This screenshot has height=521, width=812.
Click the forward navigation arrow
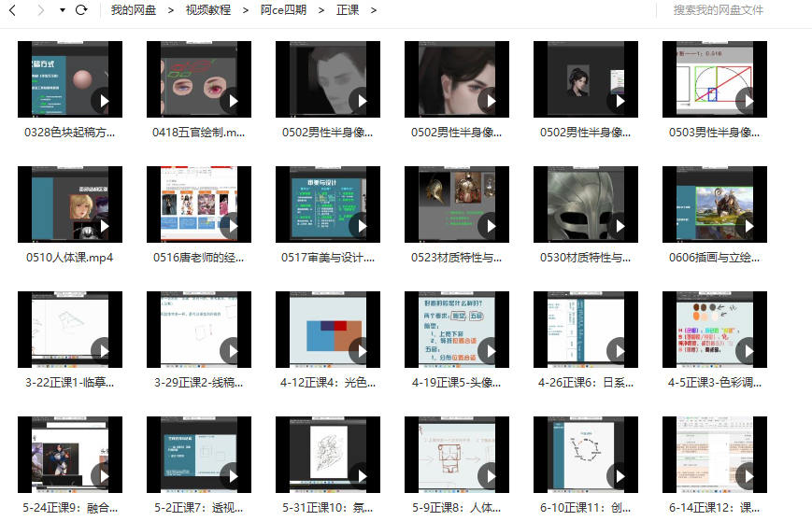pyautogui.click(x=39, y=10)
